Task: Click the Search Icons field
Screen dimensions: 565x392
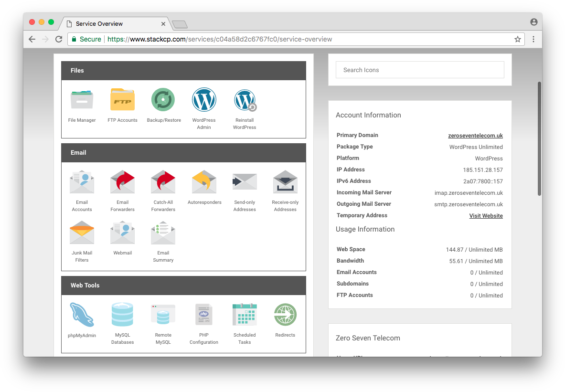Action: (x=419, y=70)
